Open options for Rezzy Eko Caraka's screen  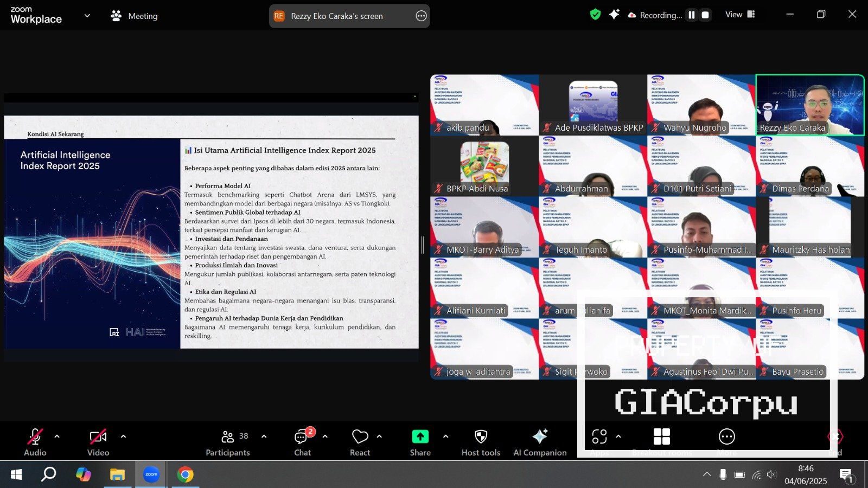tap(421, 16)
